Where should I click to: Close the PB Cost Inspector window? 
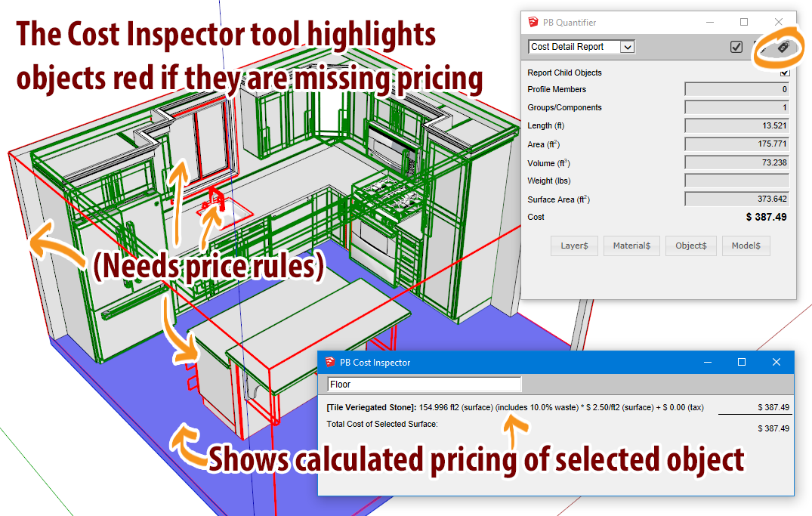click(776, 363)
